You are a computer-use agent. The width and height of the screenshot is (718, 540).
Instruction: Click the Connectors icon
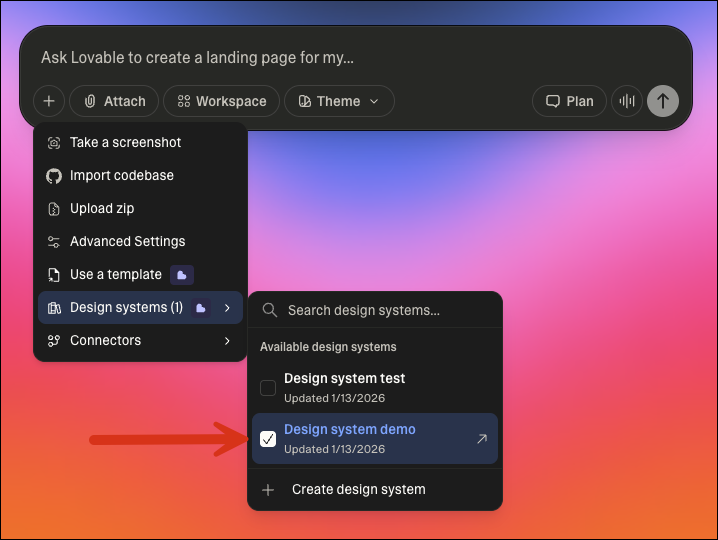(54, 341)
